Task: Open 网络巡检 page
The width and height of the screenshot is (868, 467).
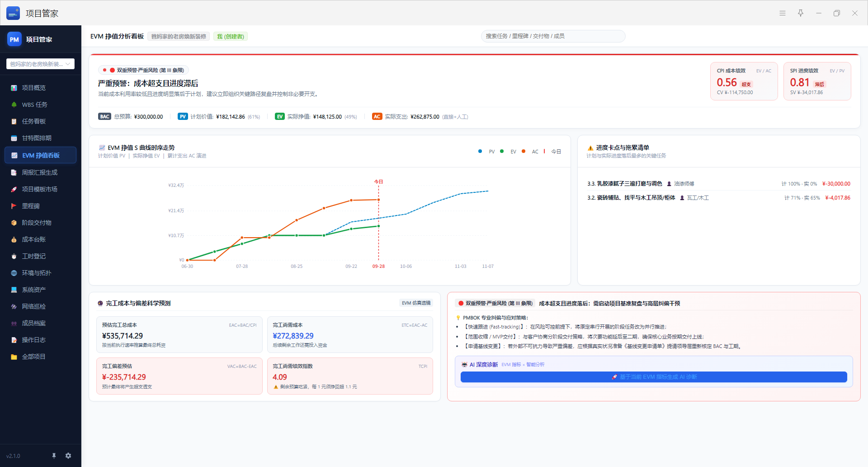Action: 40,306
